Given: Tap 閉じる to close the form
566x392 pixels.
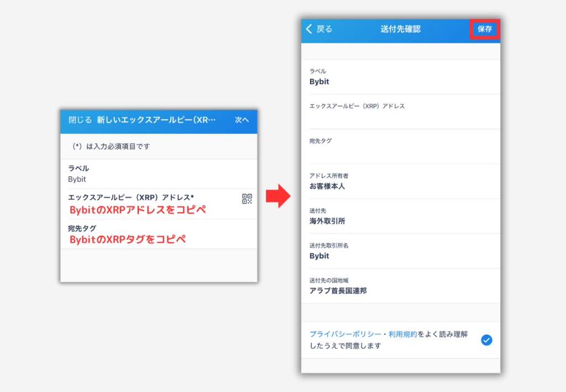Looking at the screenshot, I should [x=80, y=120].
